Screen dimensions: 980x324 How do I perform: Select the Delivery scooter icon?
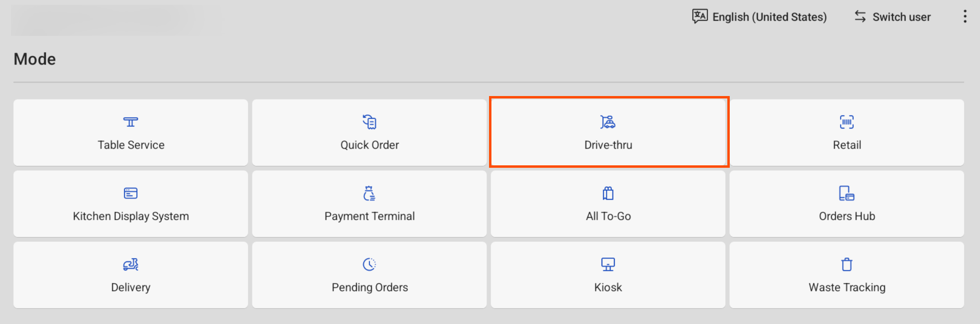click(x=131, y=264)
